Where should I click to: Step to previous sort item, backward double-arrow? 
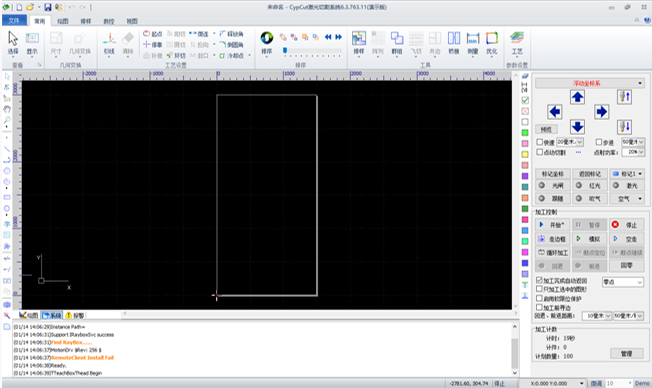[x=328, y=37]
